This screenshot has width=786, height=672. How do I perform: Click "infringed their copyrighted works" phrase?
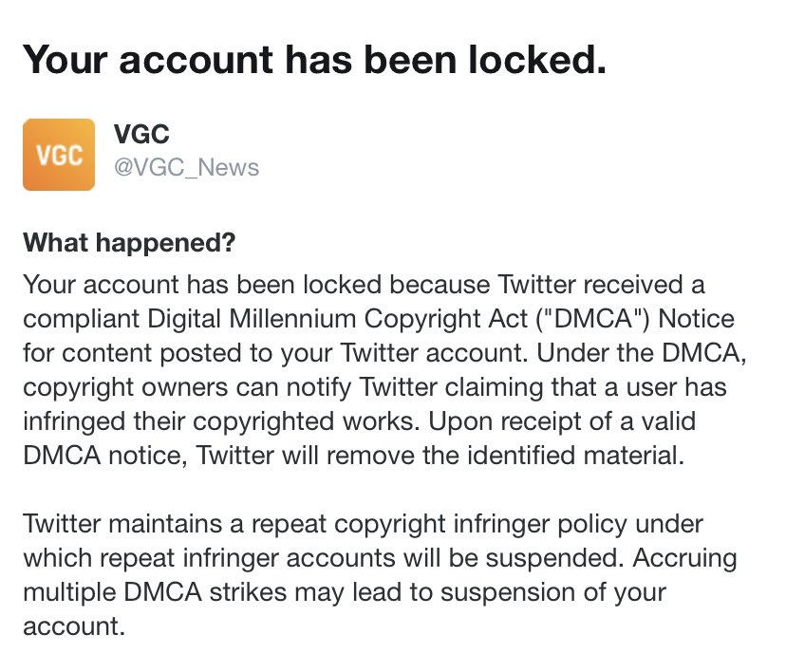tap(220, 421)
